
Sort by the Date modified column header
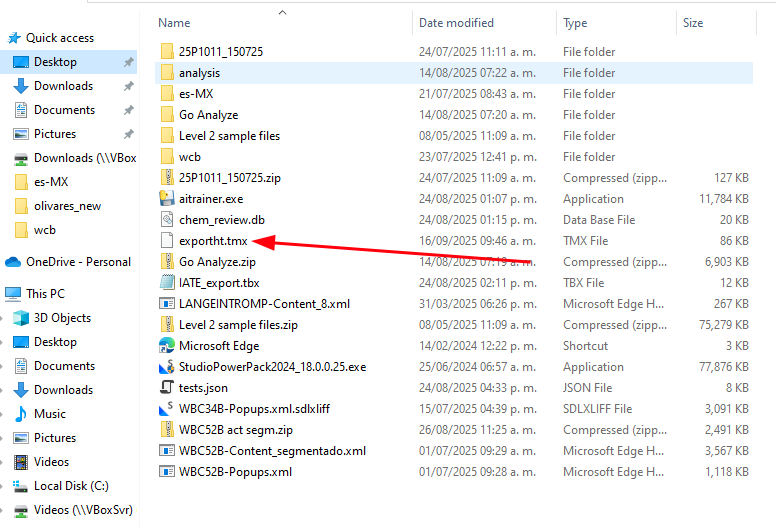484,23
